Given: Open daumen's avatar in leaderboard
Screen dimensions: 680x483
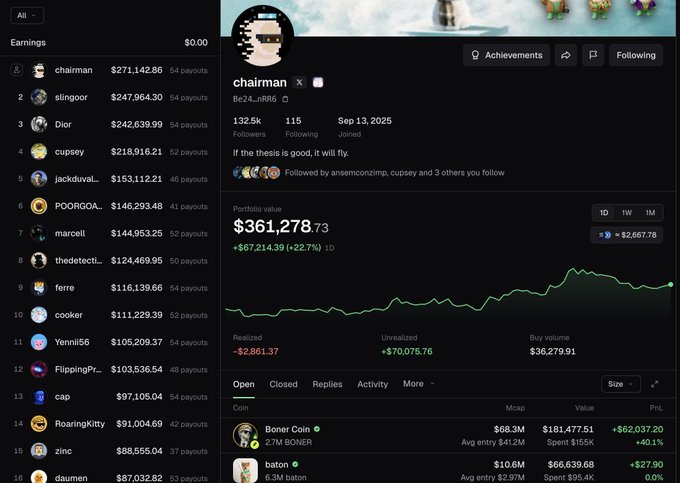Looking at the screenshot, I should [x=39, y=478].
